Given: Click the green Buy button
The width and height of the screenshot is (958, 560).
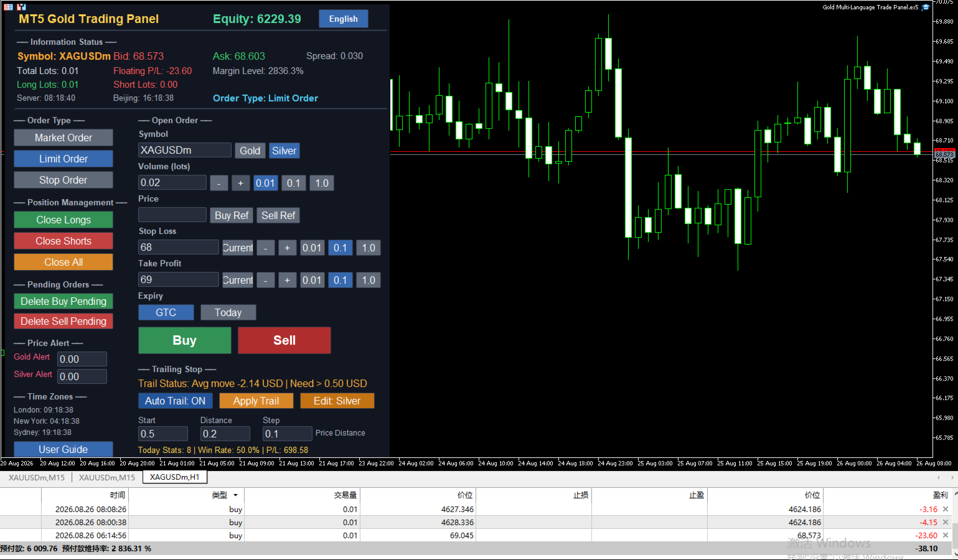Looking at the screenshot, I should pyautogui.click(x=185, y=340).
